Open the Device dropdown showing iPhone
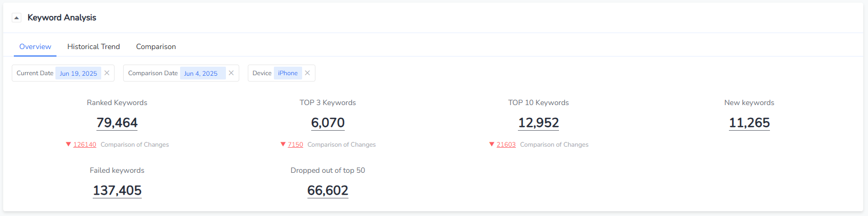The height and width of the screenshot is (216, 868). tap(288, 73)
